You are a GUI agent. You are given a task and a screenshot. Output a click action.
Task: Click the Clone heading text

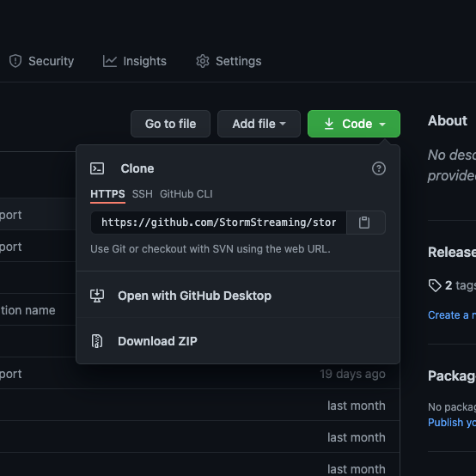(x=137, y=168)
